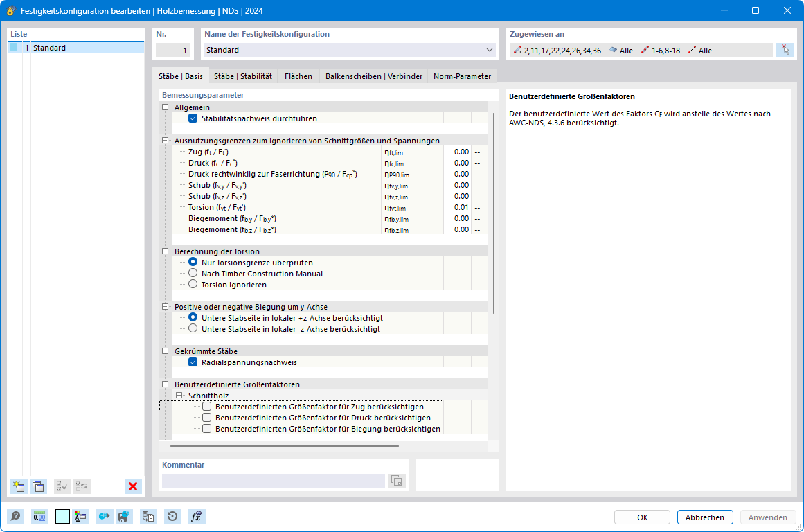804x532 pixels.
Task: Confirm with the OK button
Action: coord(642,517)
